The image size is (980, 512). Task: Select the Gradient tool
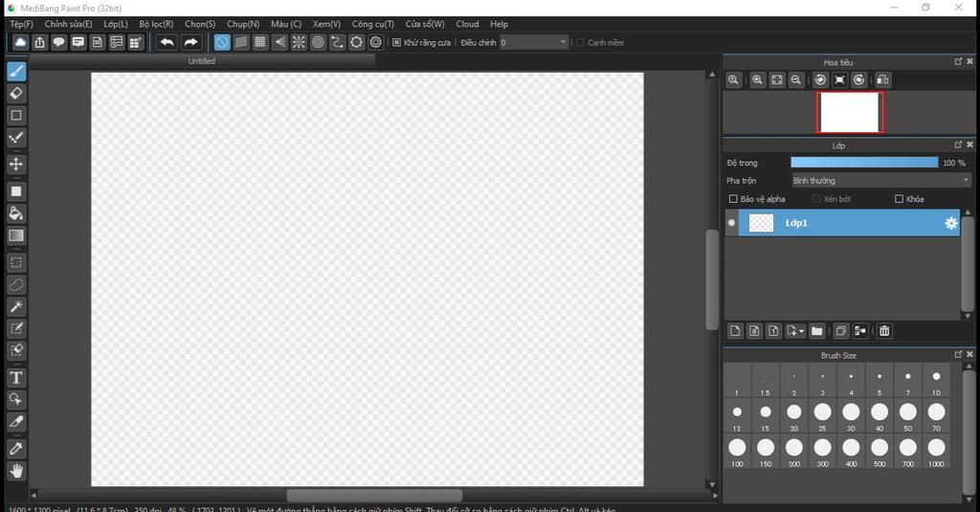16,235
